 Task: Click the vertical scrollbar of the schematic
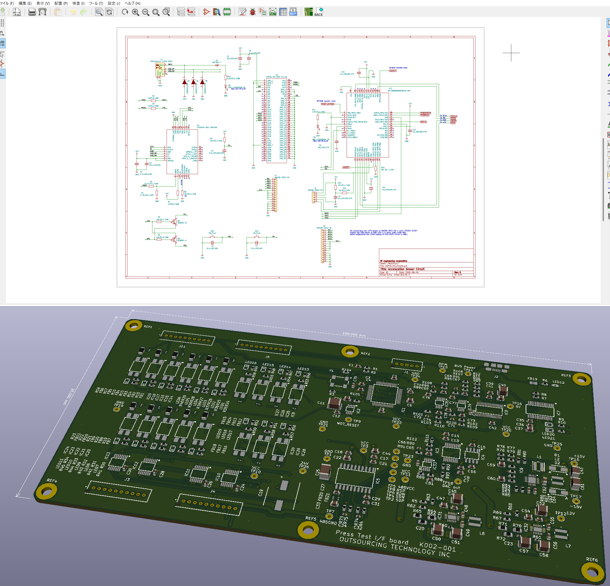pyautogui.click(x=603, y=179)
